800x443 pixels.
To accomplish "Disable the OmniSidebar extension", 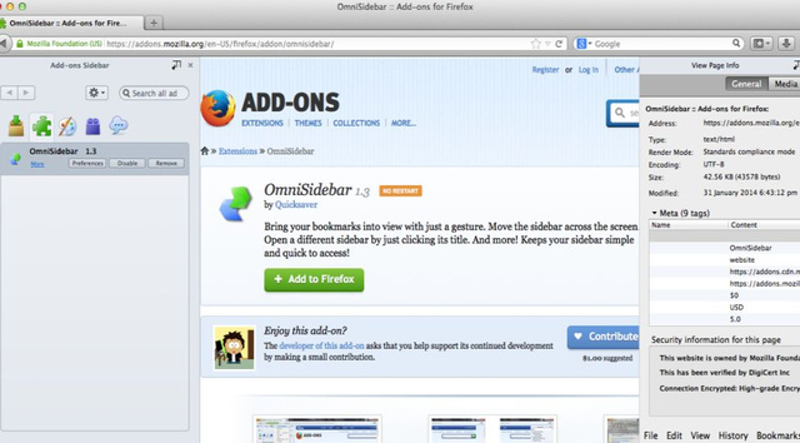I will pos(127,163).
